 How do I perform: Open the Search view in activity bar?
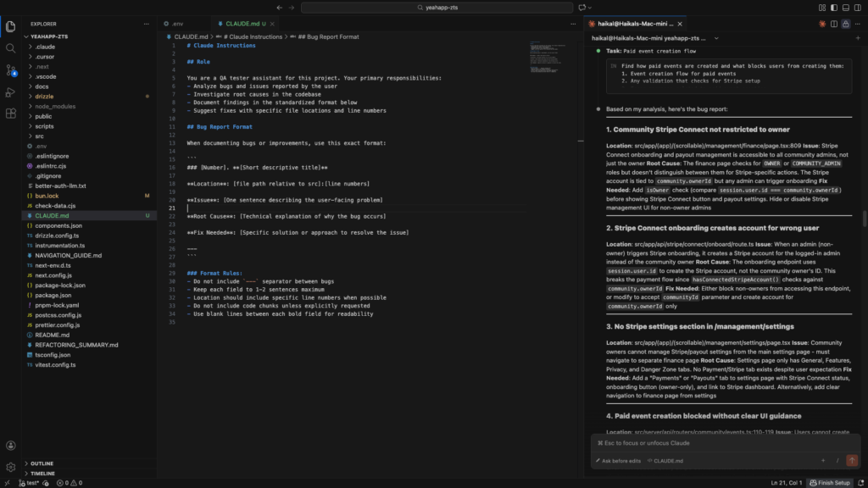point(10,47)
